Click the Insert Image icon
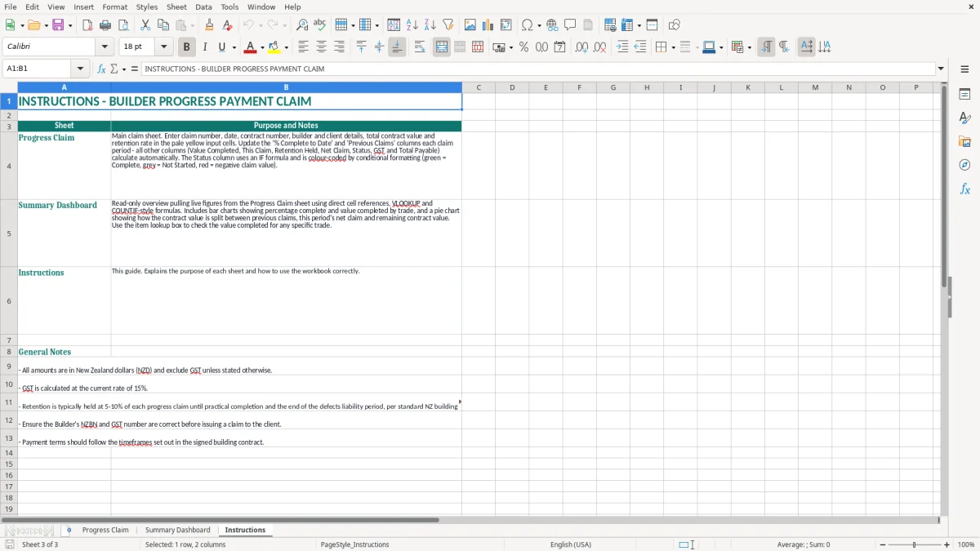Screen dimensions: 980x551 pyautogui.click(x=471, y=24)
